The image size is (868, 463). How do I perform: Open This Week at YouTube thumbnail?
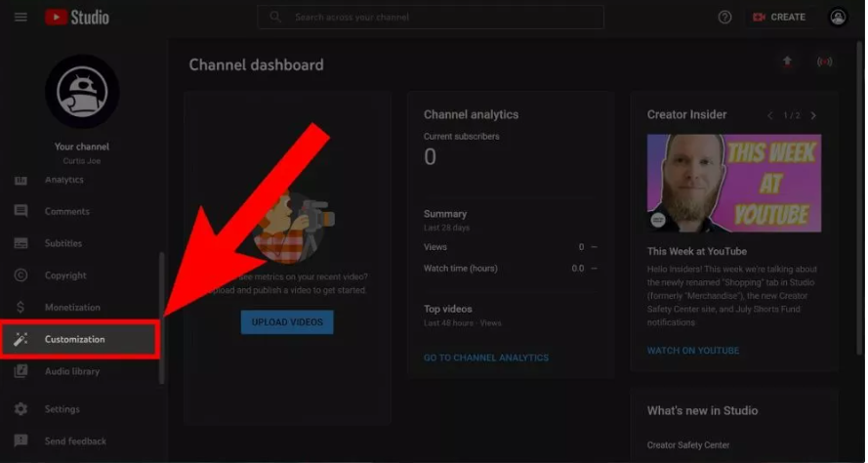[734, 183]
